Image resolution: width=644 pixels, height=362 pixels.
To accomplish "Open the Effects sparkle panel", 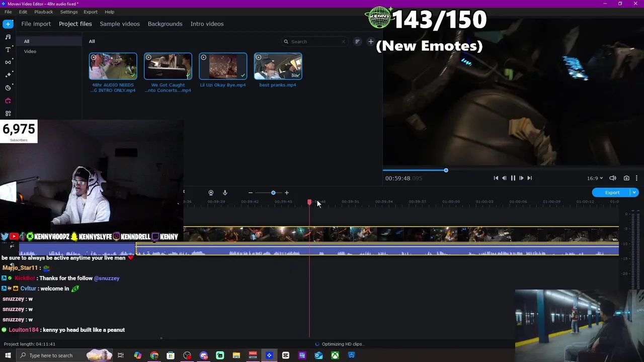I will (8, 75).
